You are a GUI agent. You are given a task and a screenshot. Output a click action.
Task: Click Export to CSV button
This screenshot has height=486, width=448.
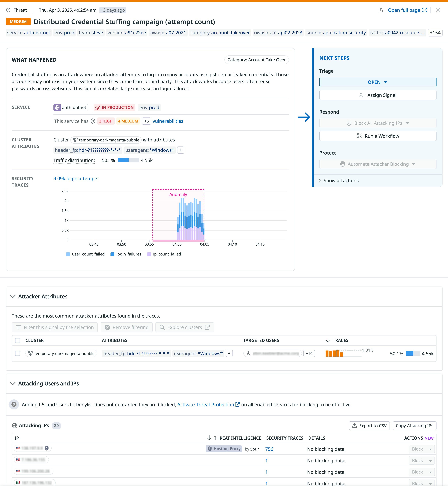369,426
